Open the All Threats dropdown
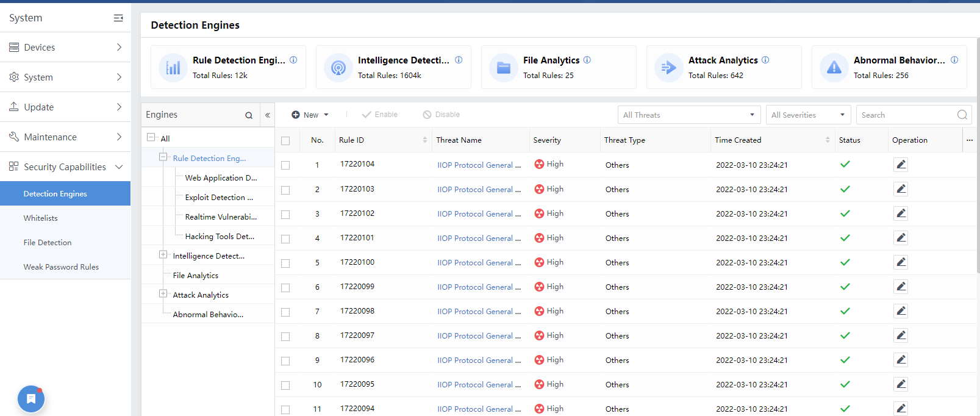This screenshot has width=980, height=416. coord(689,115)
